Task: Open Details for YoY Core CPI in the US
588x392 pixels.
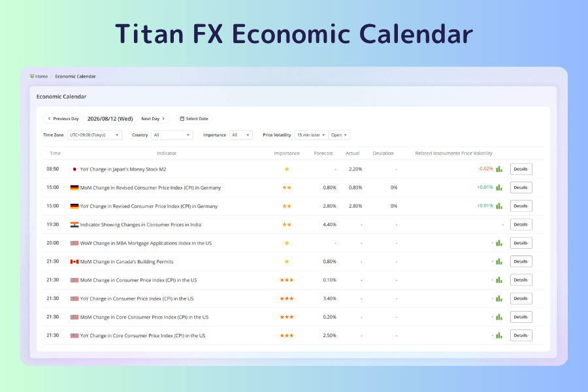Action: [521, 335]
